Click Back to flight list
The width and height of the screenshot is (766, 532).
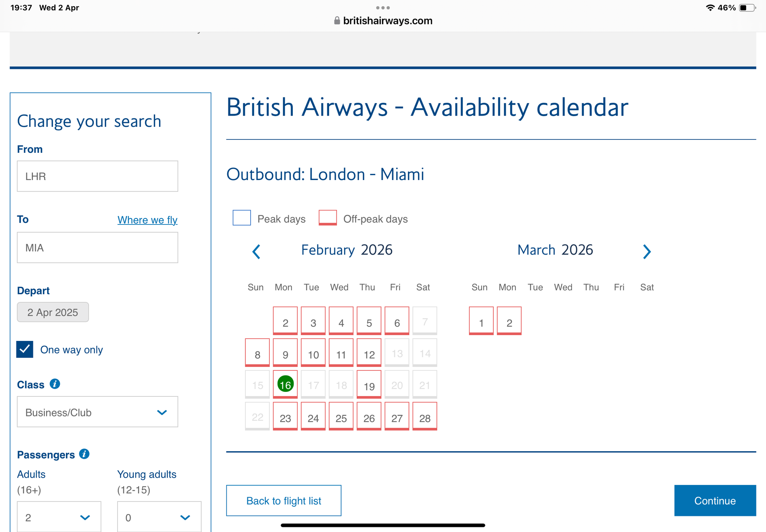point(283,501)
